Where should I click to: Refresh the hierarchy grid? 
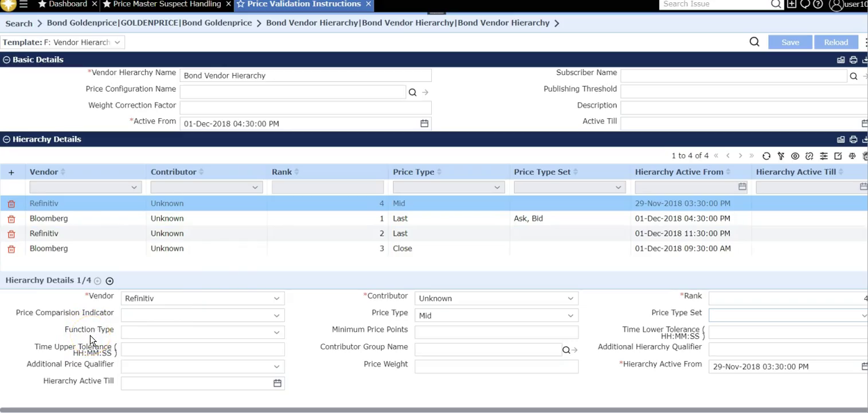click(767, 156)
